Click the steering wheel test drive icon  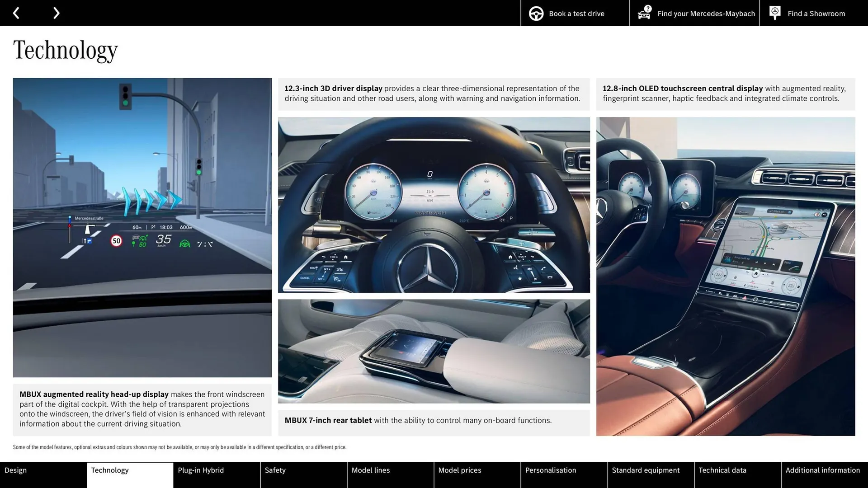[536, 13]
